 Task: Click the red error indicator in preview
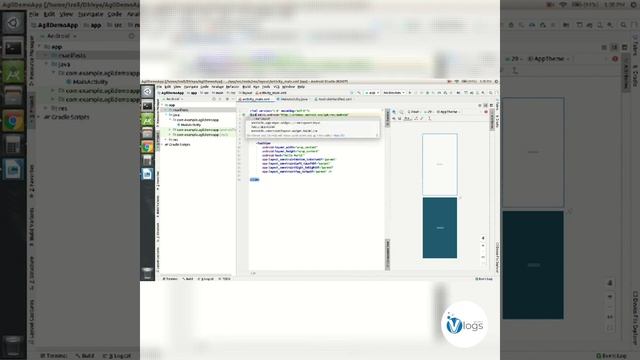click(x=486, y=111)
